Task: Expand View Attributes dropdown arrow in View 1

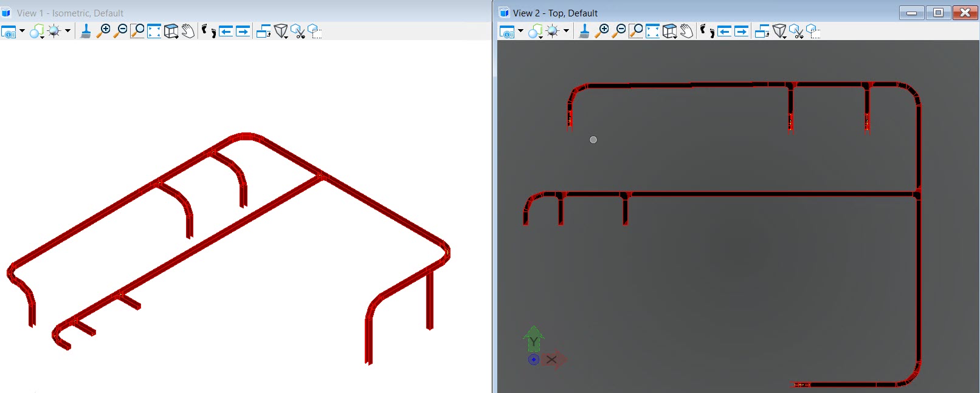Action: [22, 31]
